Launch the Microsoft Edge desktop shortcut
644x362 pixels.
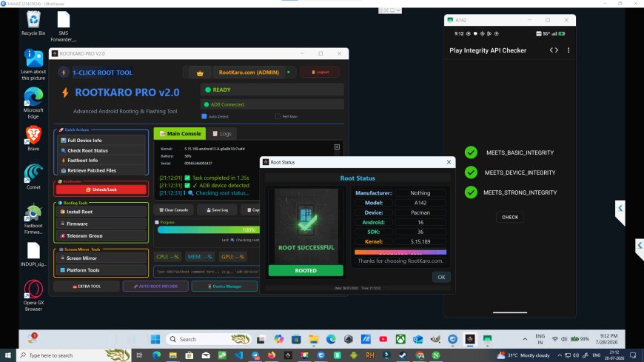pyautogui.click(x=33, y=103)
